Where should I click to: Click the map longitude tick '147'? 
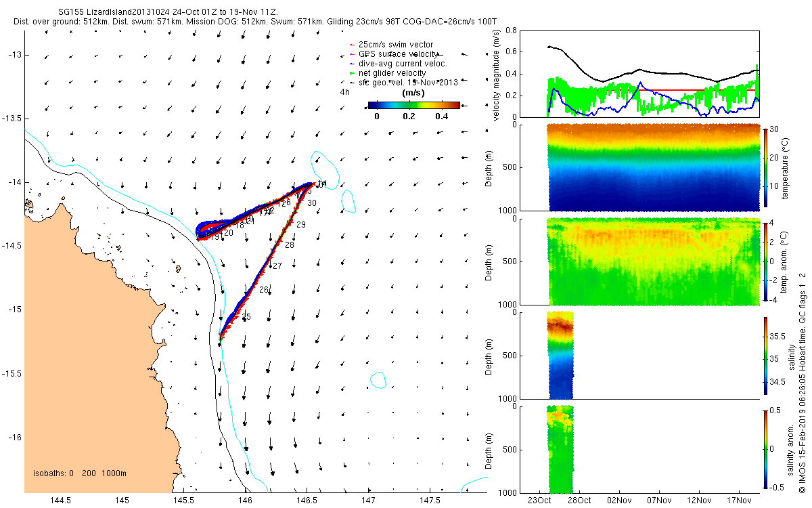pyautogui.click(x=368, y=501)
